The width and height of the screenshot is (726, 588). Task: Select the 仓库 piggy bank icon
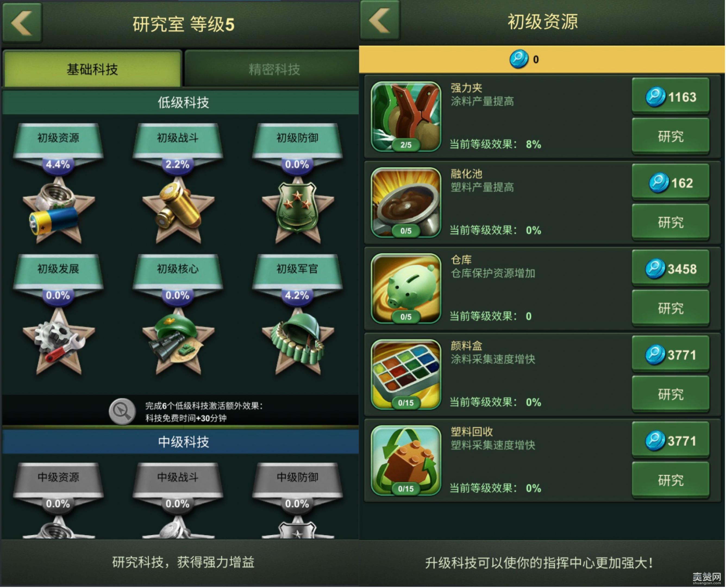coord(406,289)
